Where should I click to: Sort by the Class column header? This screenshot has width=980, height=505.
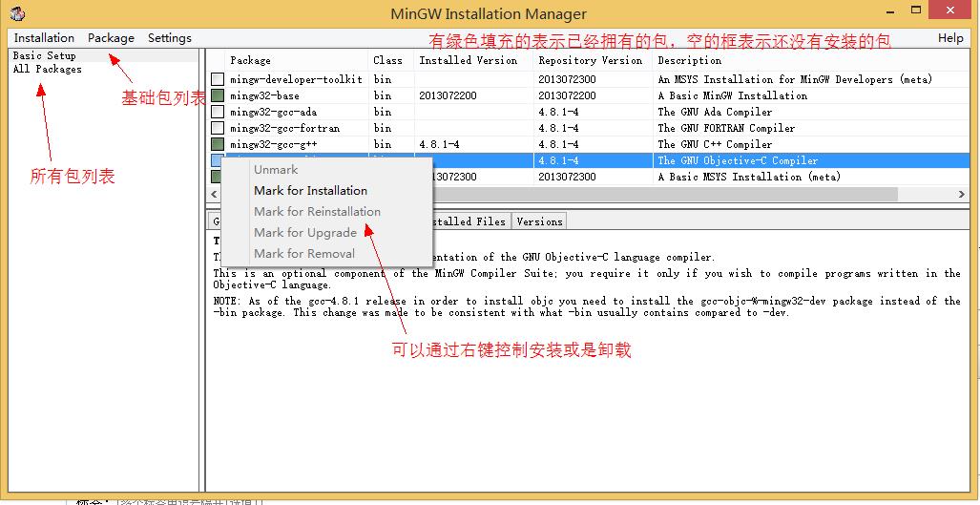pos(390,61)
